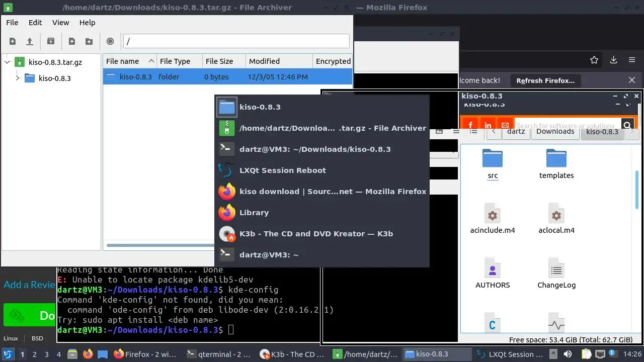The height and width of the screenshot is (362, 644).
Task: Switch to LXQt Session Reboot entry
Action: pos(322,170)
